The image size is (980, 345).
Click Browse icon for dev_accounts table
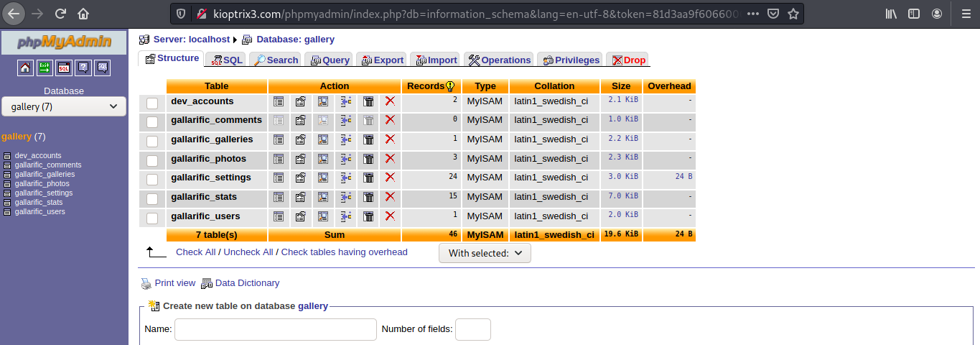pyautogui.click(x=279, y=101)
